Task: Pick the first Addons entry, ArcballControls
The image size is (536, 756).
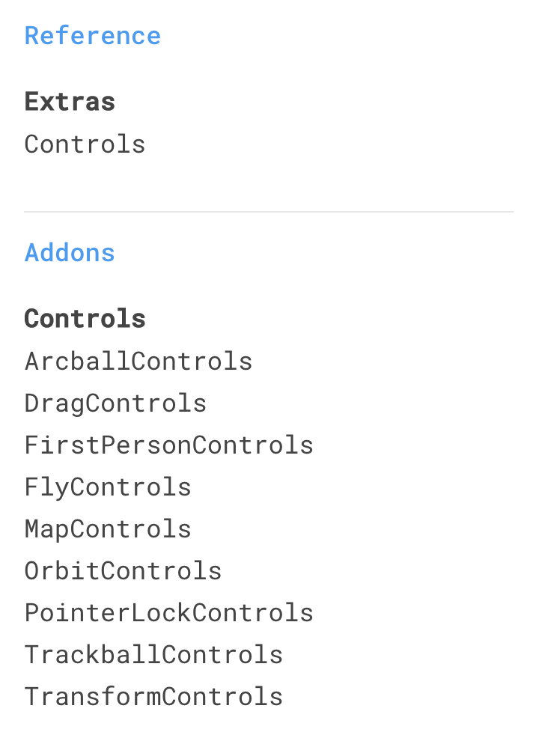Action: click(x=138, y=361)
